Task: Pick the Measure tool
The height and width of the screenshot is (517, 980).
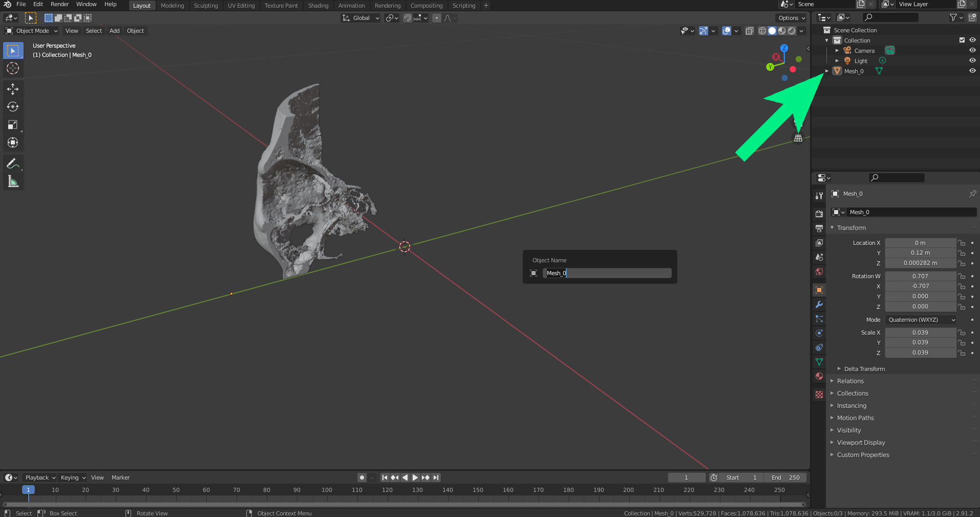Action: click(x=13, y=181)
